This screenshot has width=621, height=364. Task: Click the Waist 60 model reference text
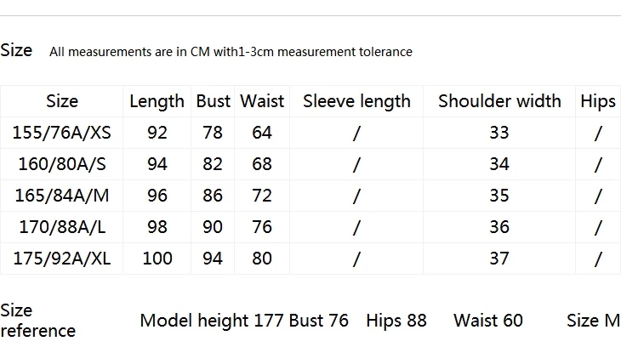pos(488,321)
